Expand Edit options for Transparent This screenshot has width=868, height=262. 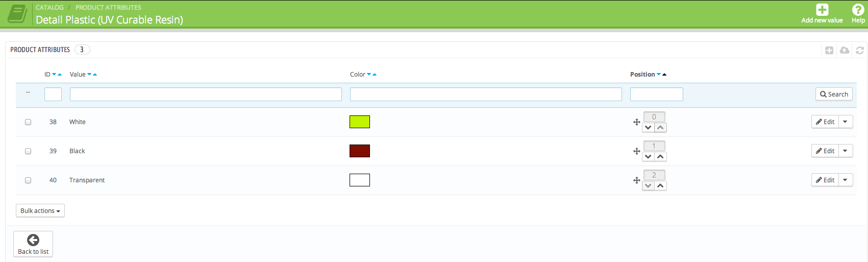(846, 180)
